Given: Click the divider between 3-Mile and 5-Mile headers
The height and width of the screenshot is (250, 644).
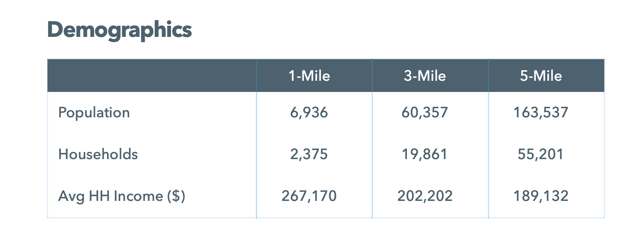Looking at the screenshot, I should coord(488,76).
